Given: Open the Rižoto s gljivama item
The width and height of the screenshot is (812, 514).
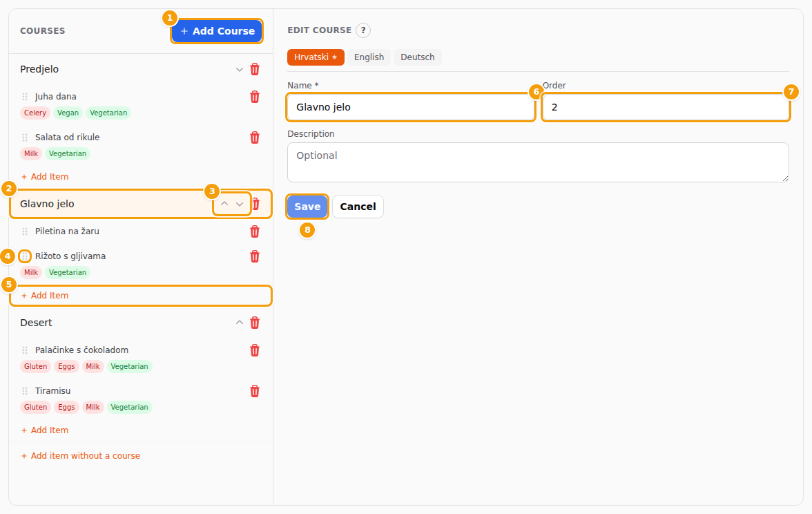Looking at the screenshot, I should click(x=70, y=256).
